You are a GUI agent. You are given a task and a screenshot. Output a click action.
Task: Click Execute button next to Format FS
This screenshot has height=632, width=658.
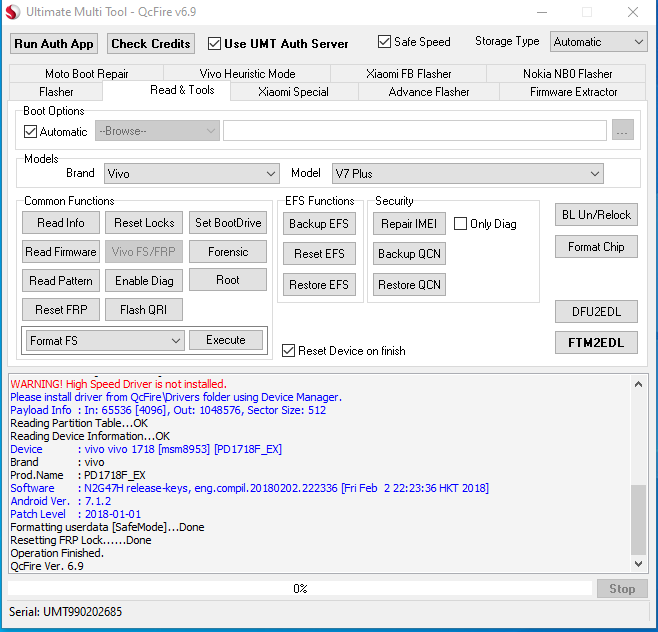pyautogui.click(x=226, y=340)
